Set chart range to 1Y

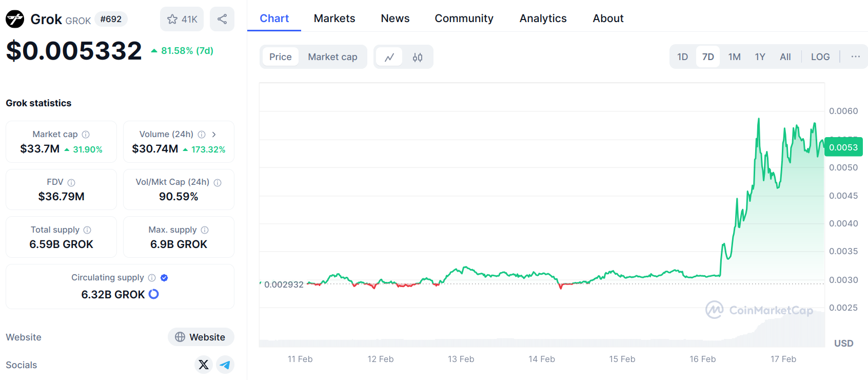(760, 56)
